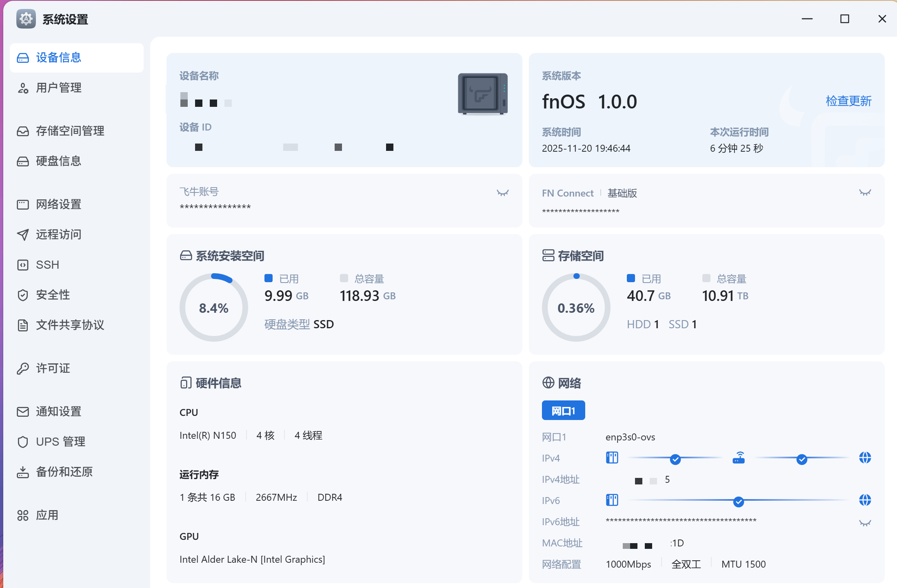Open the 应用 section in the sidebar
The width and height of the screenshot is (897, 588).
coord(47,515)
